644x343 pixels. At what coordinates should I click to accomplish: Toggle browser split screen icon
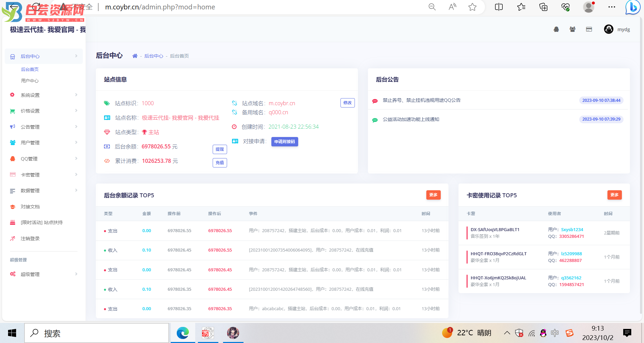click(499, 7)
